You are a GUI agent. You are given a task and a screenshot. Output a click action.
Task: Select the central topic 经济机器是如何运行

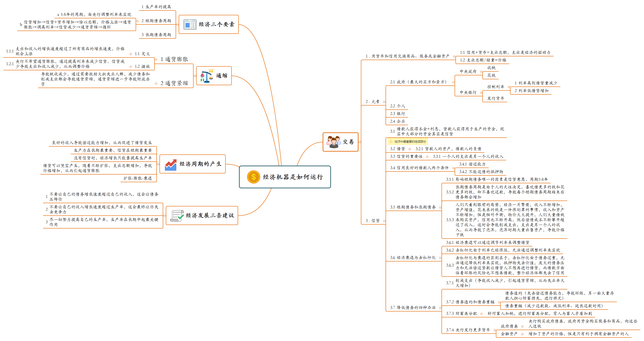tap(293, 177)
